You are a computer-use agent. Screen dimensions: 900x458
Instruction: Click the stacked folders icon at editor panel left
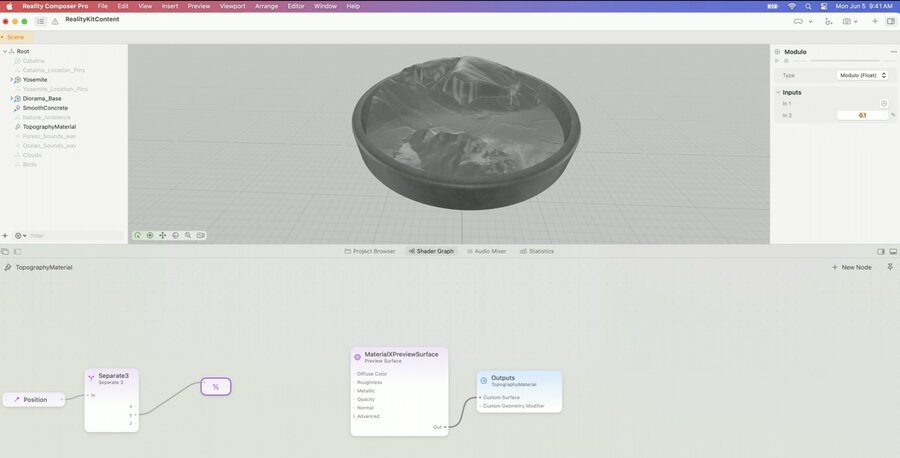(5, 252)
